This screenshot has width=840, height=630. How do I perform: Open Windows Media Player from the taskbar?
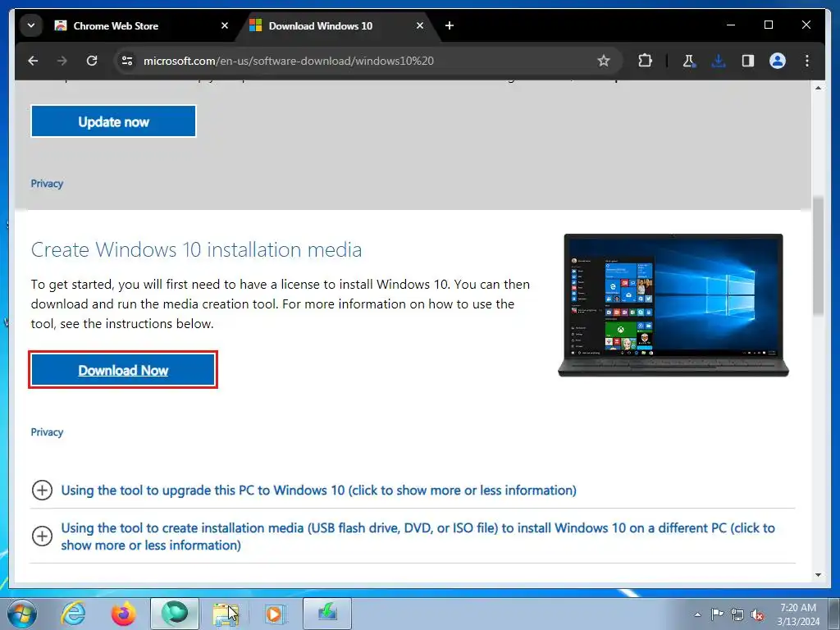(x=276, y=614)
